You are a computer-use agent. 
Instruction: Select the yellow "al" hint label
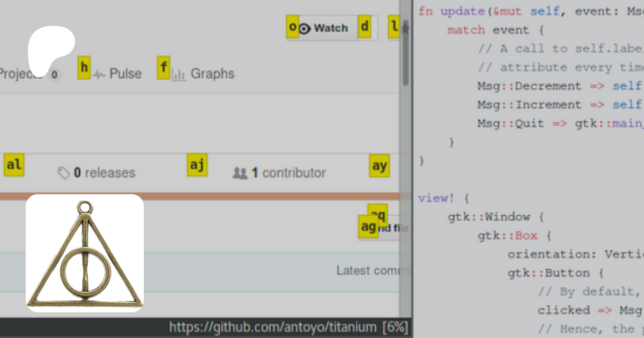pyautogui.click(x=14, y=165)
